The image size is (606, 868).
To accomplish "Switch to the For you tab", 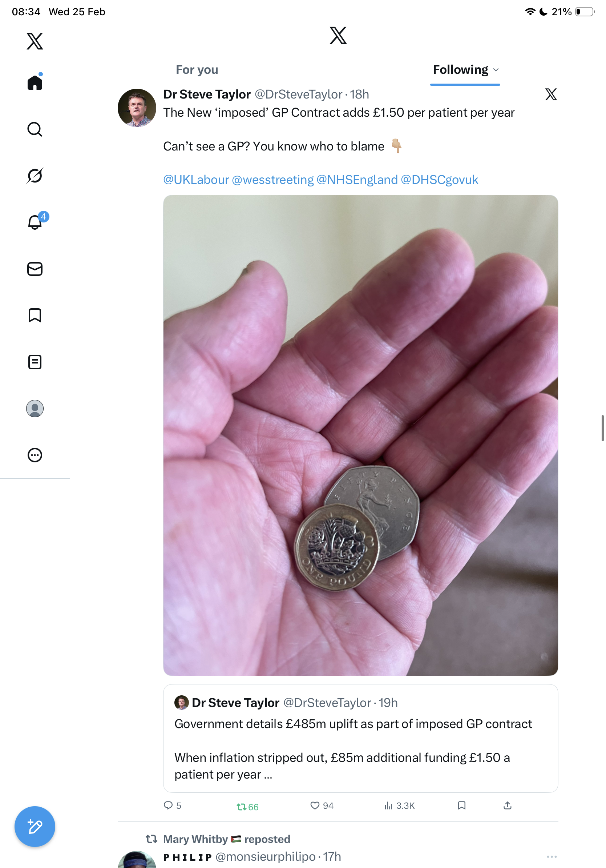I will [x=197, y=70].
